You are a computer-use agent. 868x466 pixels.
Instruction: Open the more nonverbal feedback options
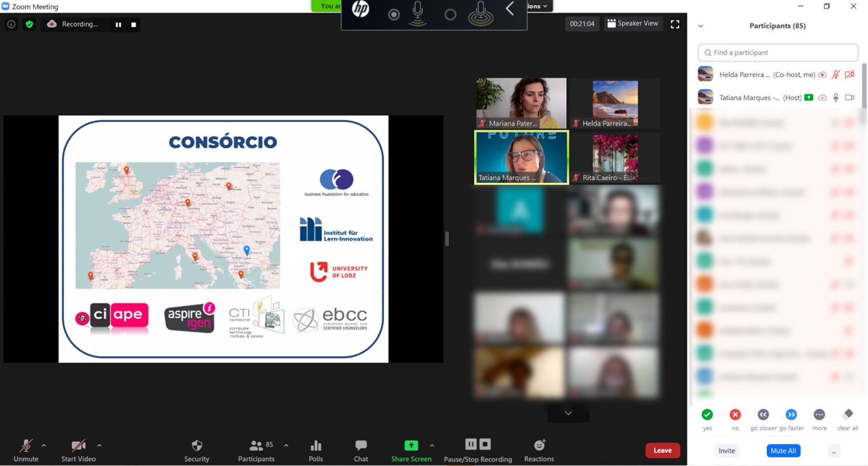tap(819, 415)
